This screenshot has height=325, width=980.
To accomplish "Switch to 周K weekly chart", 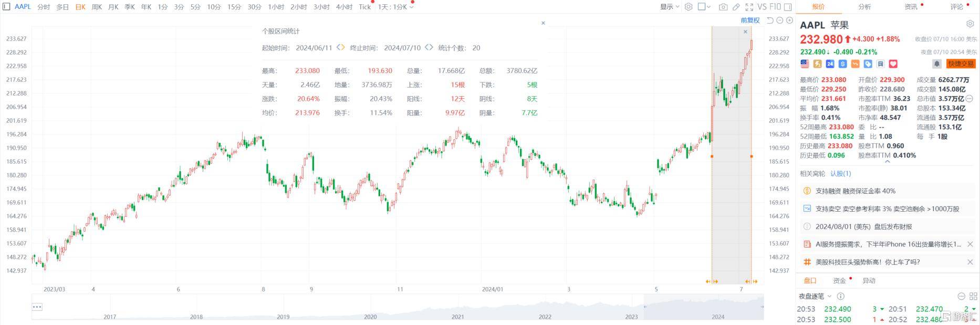I will (x=97, y=7).
